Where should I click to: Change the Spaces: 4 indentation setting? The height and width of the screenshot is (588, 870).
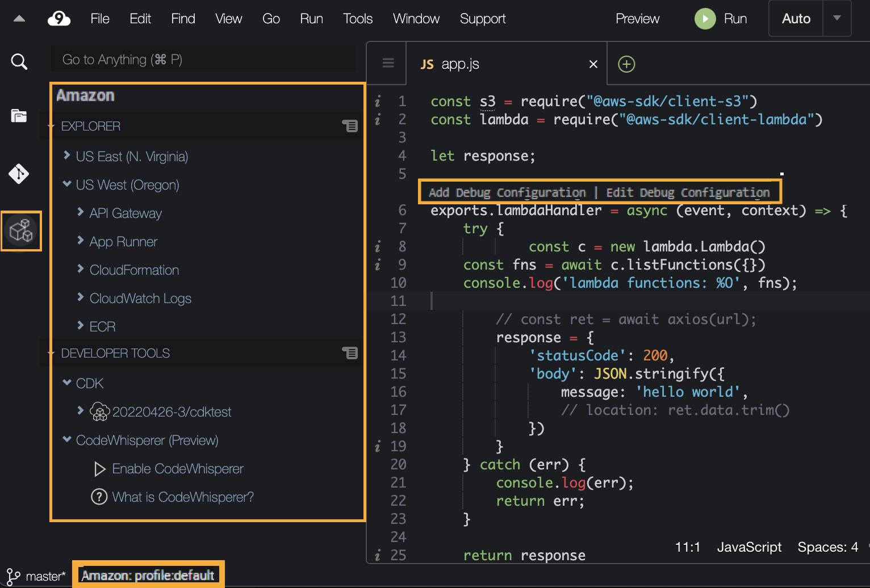click(827, 547)
